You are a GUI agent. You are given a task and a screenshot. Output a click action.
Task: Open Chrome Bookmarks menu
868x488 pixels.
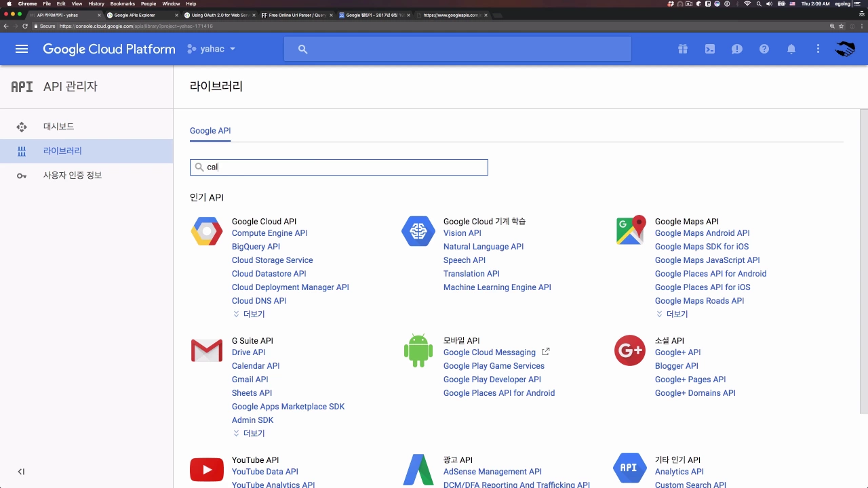point(123,3)
